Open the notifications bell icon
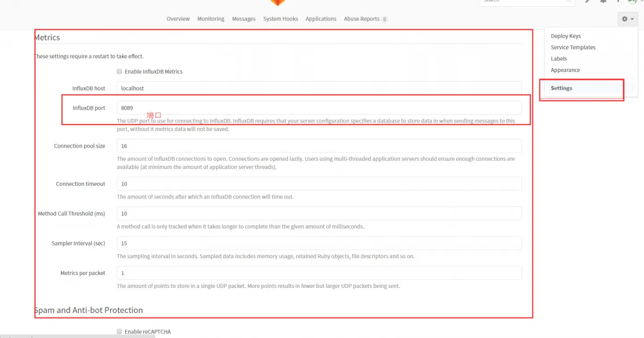Viewport: 644px width, 338px height. (603, 1)
